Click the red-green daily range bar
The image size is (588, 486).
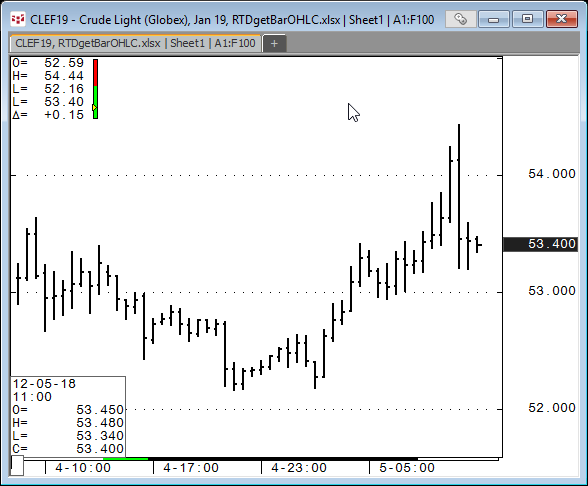(96, 89)
